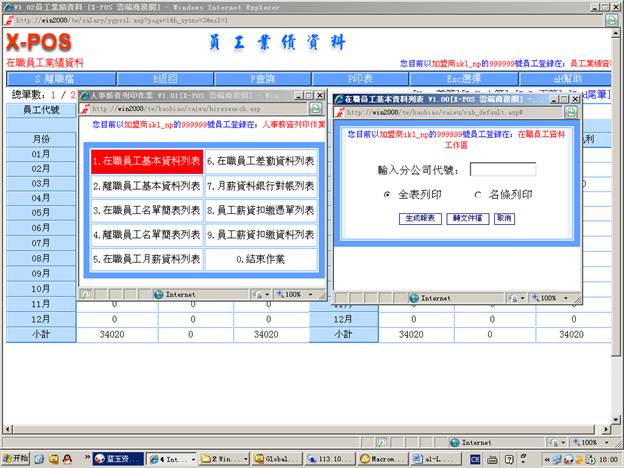Click the X-POS logo at top left
Image resolution: width=624 pixels, height=468 pixels.
(39, 43)
